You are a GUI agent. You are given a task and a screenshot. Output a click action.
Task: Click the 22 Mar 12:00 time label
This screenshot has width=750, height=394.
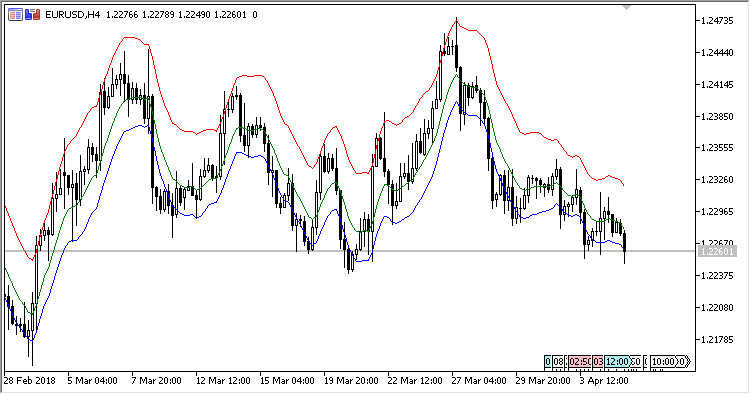415,381
